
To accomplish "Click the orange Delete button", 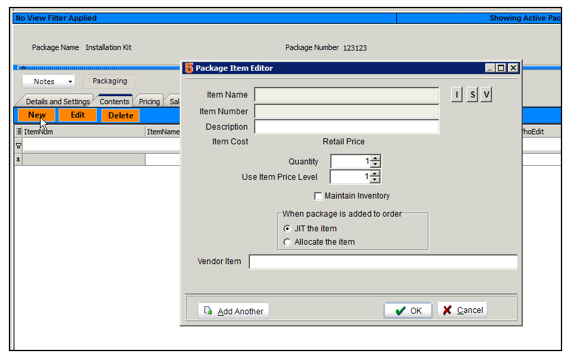I will pos(121,115).
